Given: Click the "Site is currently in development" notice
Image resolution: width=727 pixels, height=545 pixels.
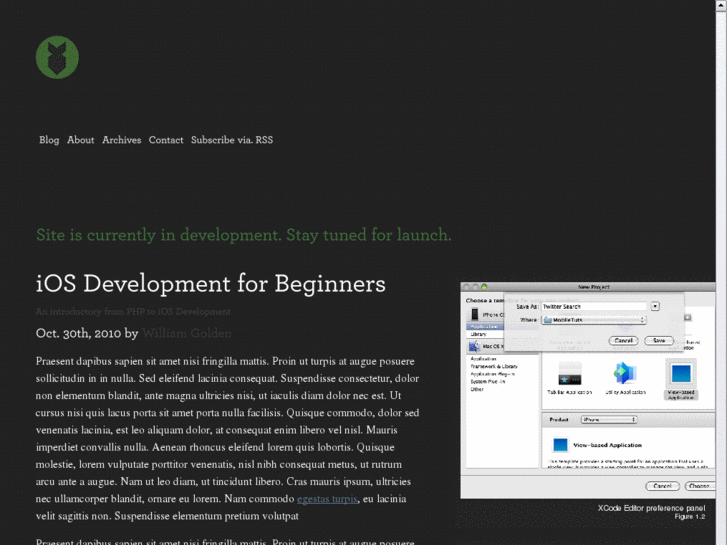Looking at the screenshot, I should tap(243, 235).
